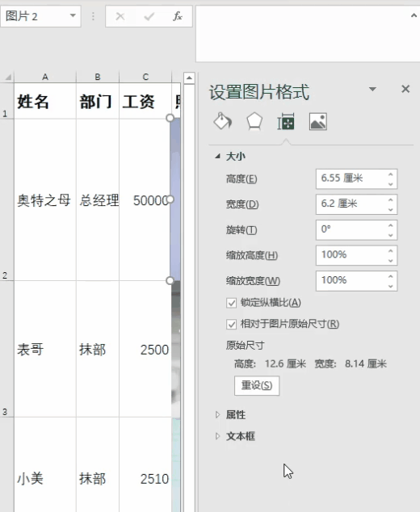The image size is (420, 512).
Task: Select the 抹部 cell in 小美 row
Action: 98,465
